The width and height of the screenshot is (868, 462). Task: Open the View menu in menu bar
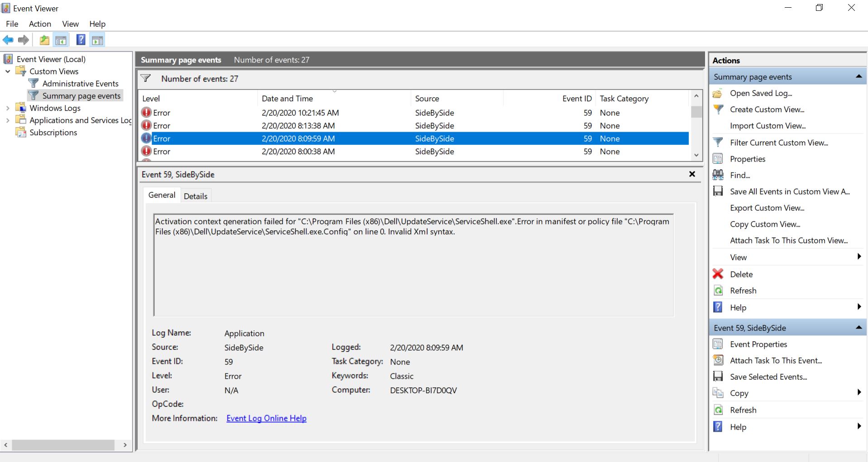coord(70,24)
